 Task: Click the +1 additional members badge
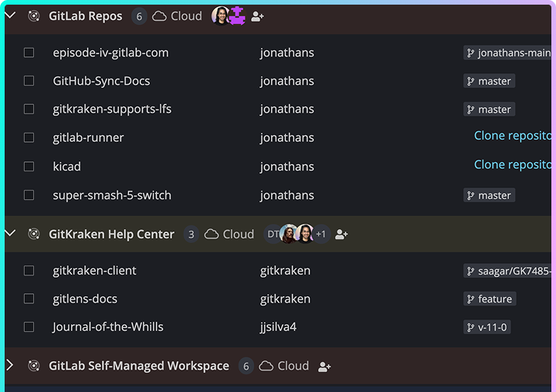pos(321,234)
